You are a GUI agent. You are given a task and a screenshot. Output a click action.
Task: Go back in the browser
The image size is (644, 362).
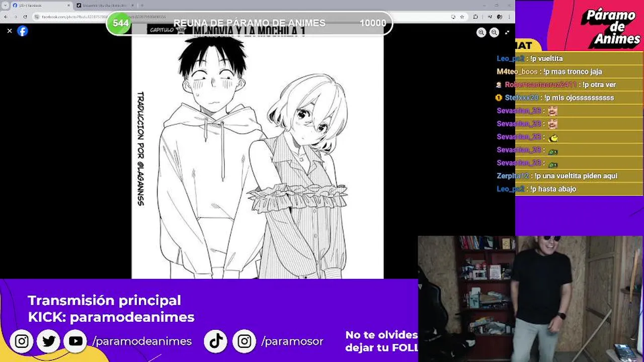(x=6, y=17)
